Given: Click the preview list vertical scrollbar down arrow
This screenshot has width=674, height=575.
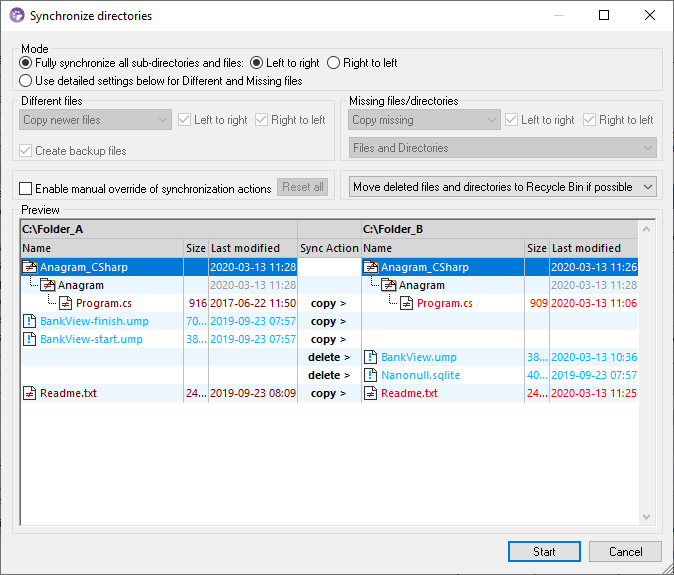Looking at the screenshot, I should [x=646, y=517].
